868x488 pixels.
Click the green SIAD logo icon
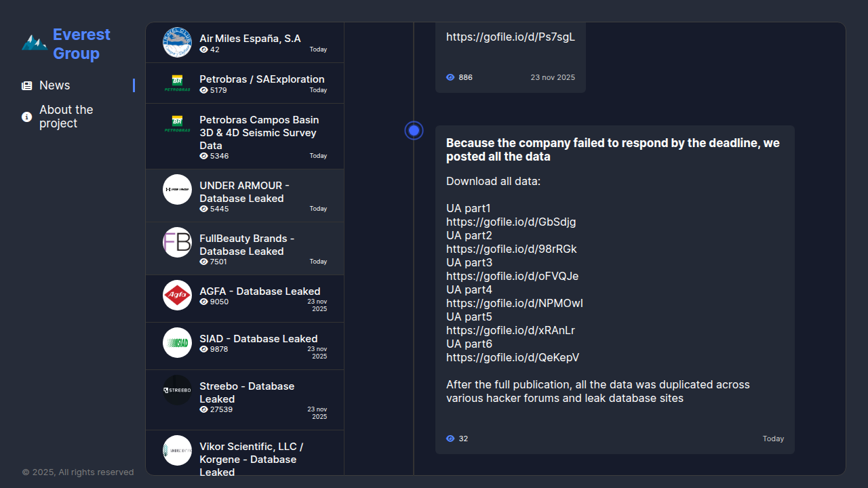(177, 343)
